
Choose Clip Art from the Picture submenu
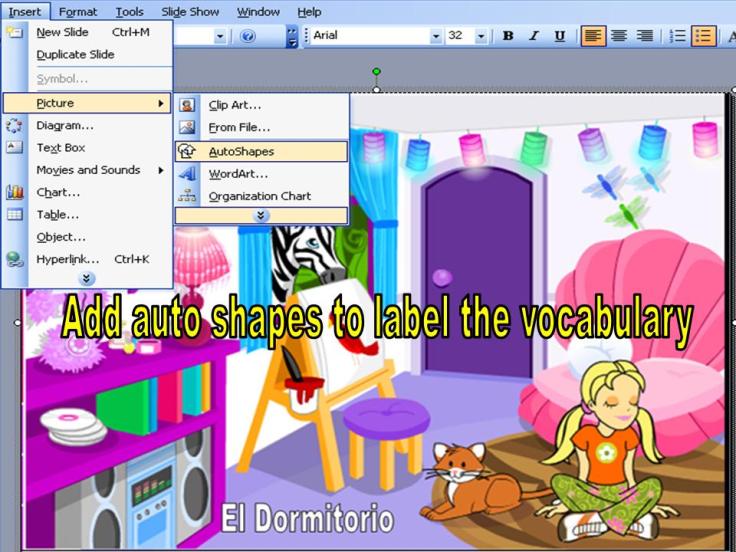[x=235, y=105]
